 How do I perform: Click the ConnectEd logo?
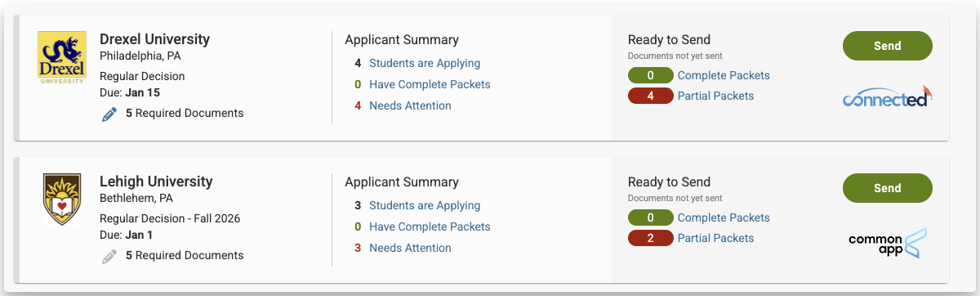[x=888, y=96]
